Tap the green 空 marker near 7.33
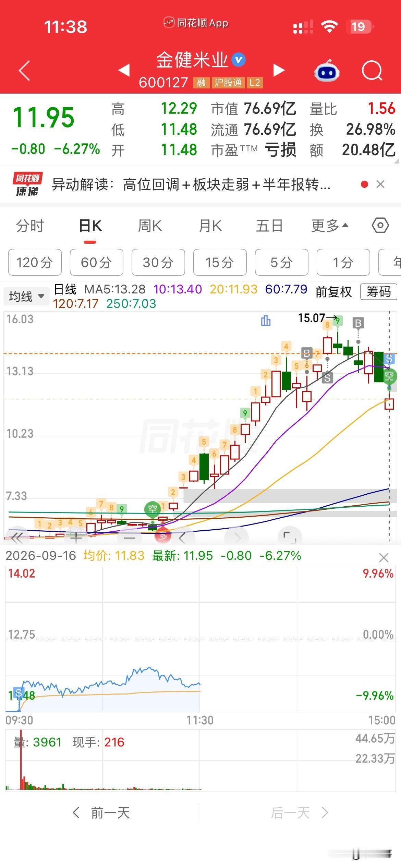The height and width of the screenshot is (868, 401). point(153,509)
